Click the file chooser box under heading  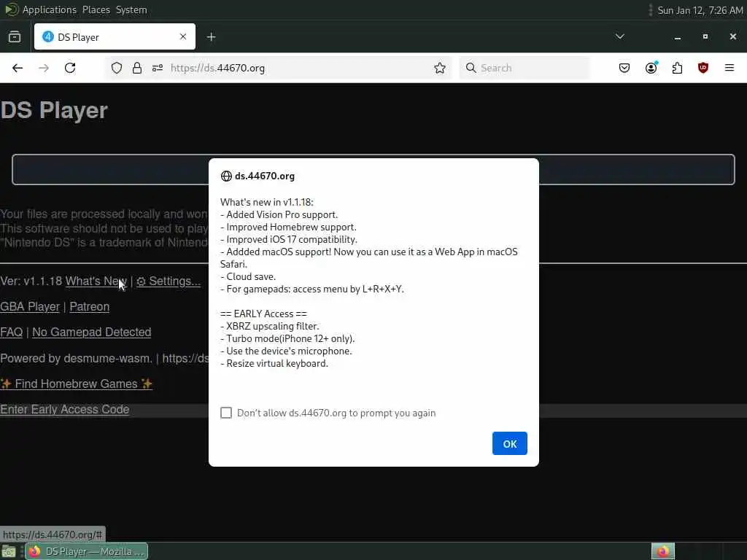click(373, 169)
